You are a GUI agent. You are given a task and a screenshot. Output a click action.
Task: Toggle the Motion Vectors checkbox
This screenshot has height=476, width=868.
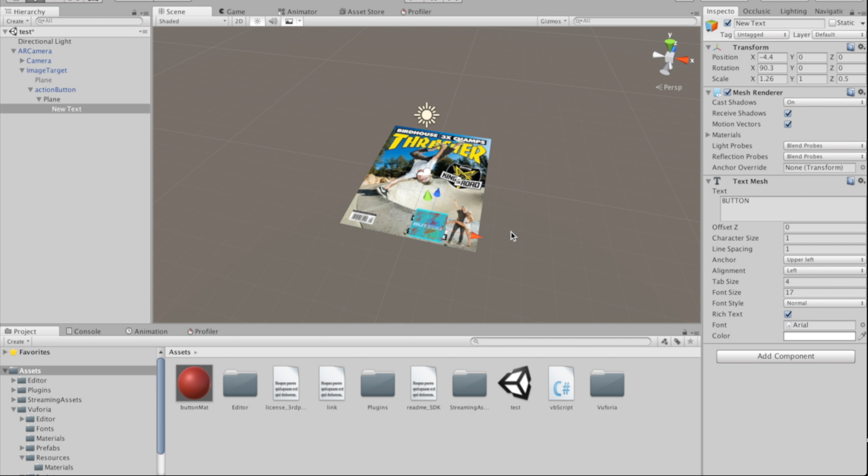click(788, 124)
